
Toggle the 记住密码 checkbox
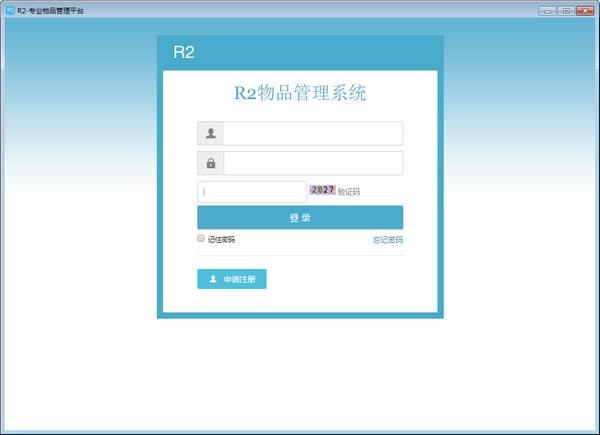[201, 239]
